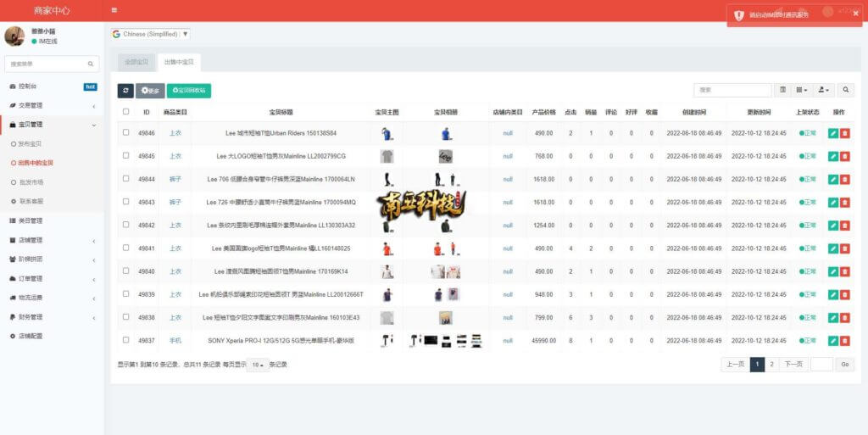This screenshot has width=868, height=435.
Task: Click the table toggle view icon
Action: [782, 90]
